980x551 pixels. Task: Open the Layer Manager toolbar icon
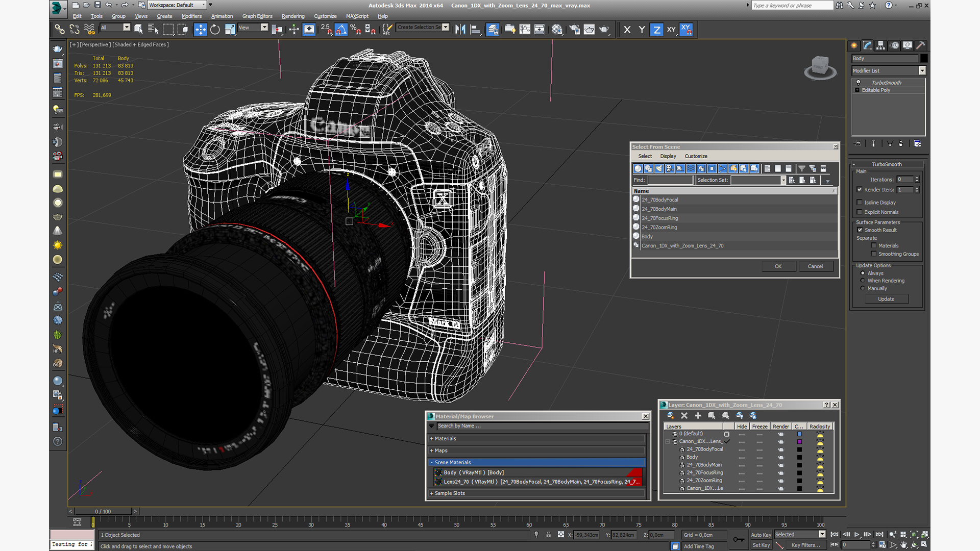[493, 30]
